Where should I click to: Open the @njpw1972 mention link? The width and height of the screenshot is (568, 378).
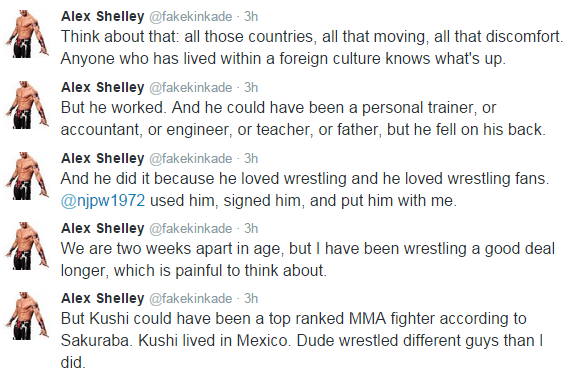click(103, 200)
